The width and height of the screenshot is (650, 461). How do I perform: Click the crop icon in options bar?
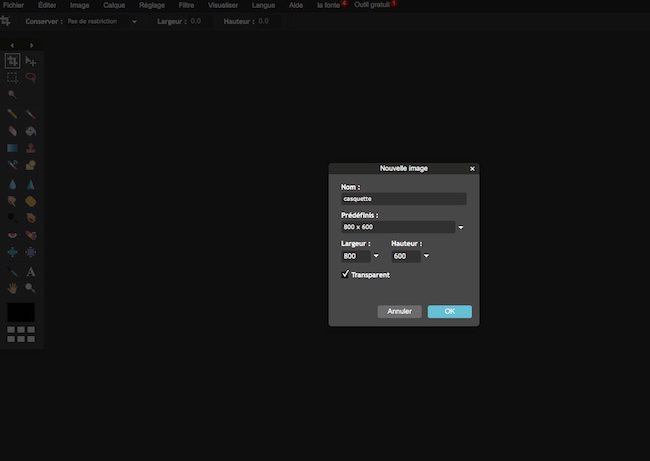5,21
